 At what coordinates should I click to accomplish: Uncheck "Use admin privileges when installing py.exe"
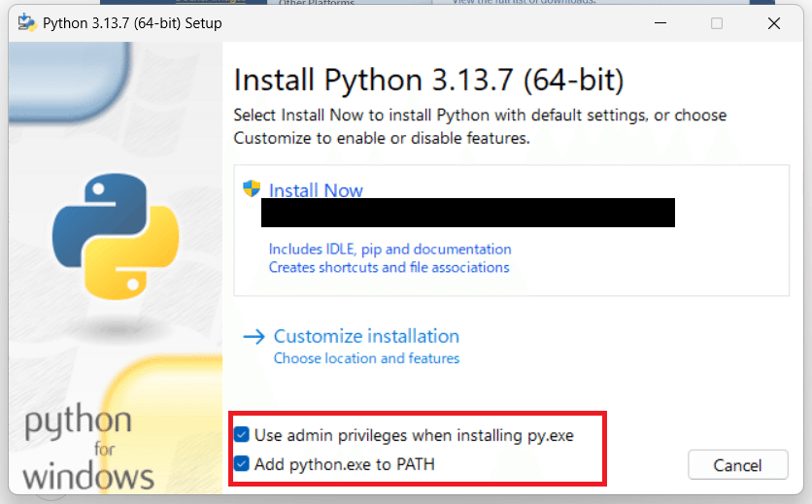[242, 435]
